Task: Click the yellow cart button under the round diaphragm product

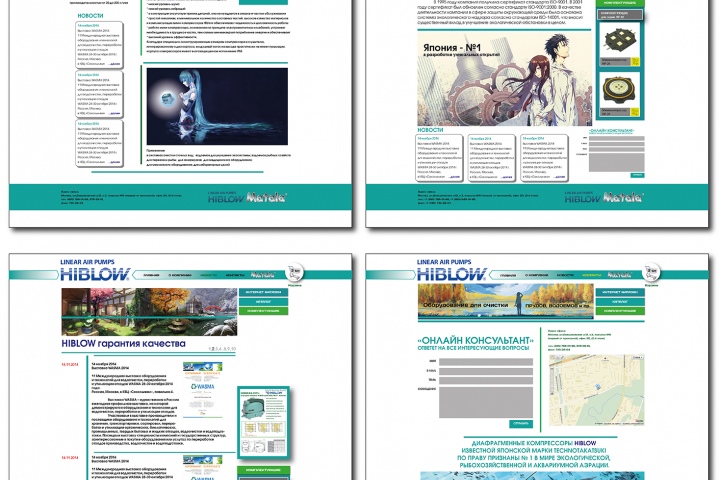Action: pos(636,112)
